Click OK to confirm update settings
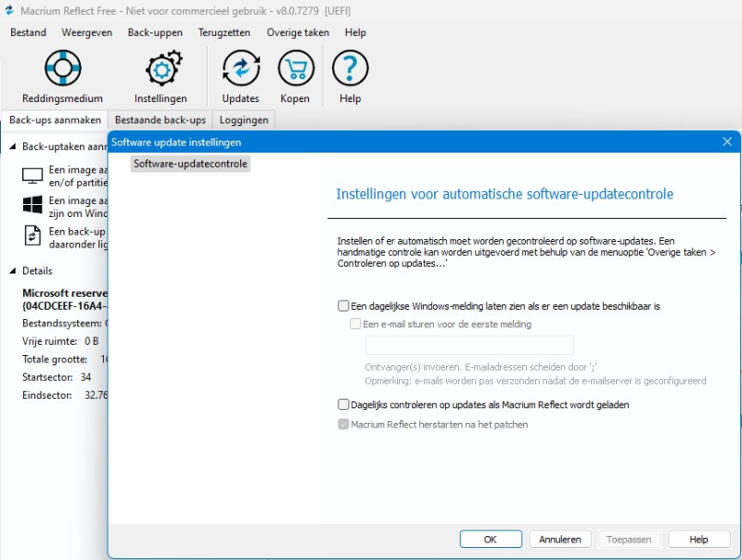This screenshot has width=742, height=560. 491,539
